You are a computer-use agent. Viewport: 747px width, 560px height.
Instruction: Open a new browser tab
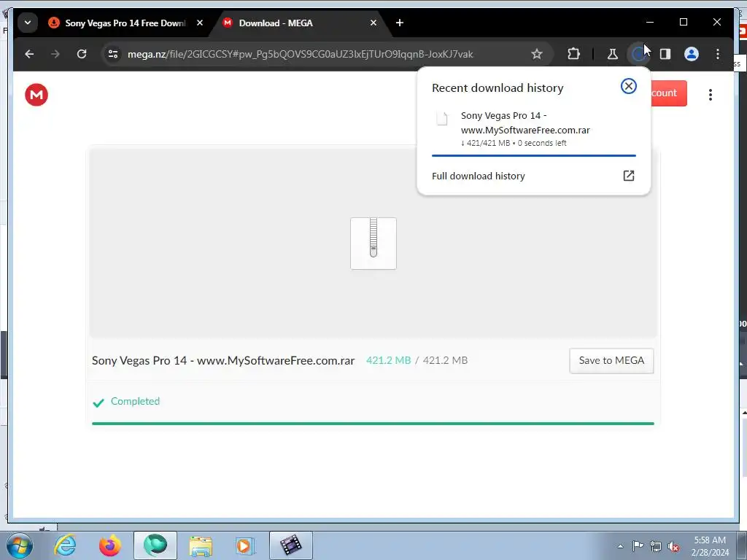[x=400, y=23]
